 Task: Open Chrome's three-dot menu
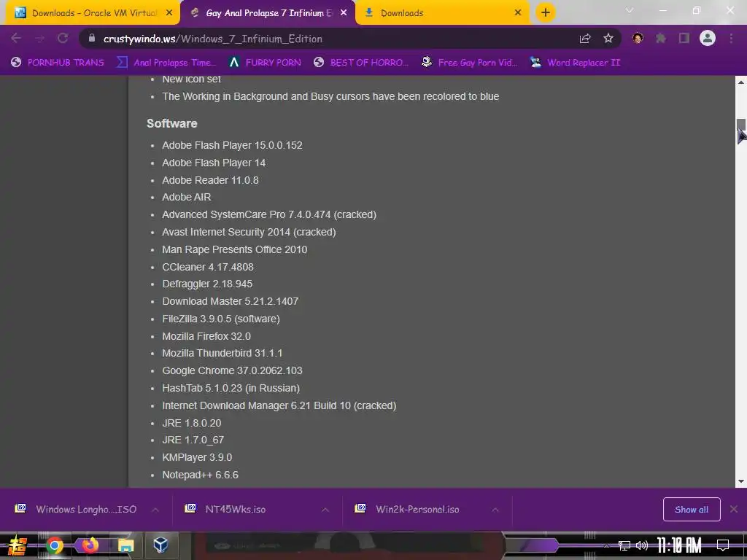click(x=731, y=38)
